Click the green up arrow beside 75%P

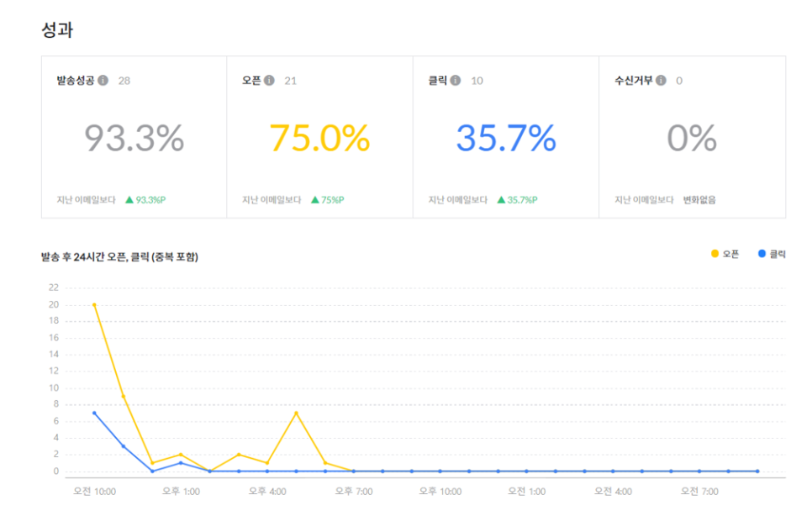point(315,199)
